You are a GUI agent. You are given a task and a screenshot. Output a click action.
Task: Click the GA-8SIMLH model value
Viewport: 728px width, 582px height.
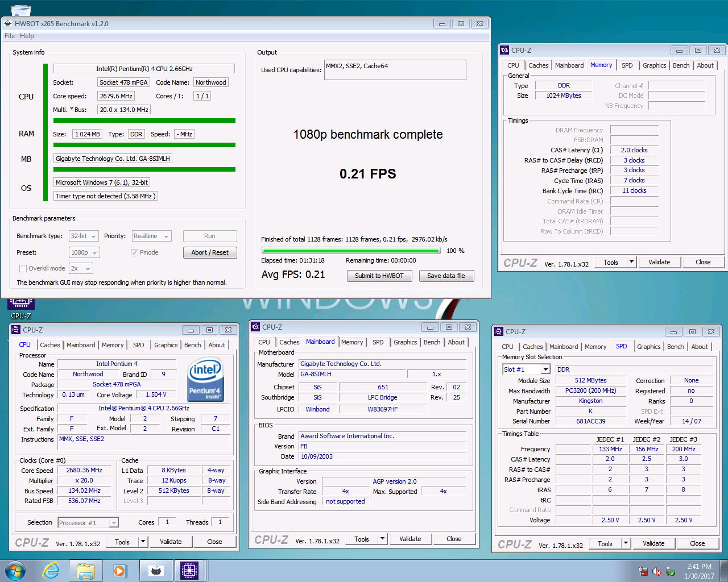pos(353,374)
